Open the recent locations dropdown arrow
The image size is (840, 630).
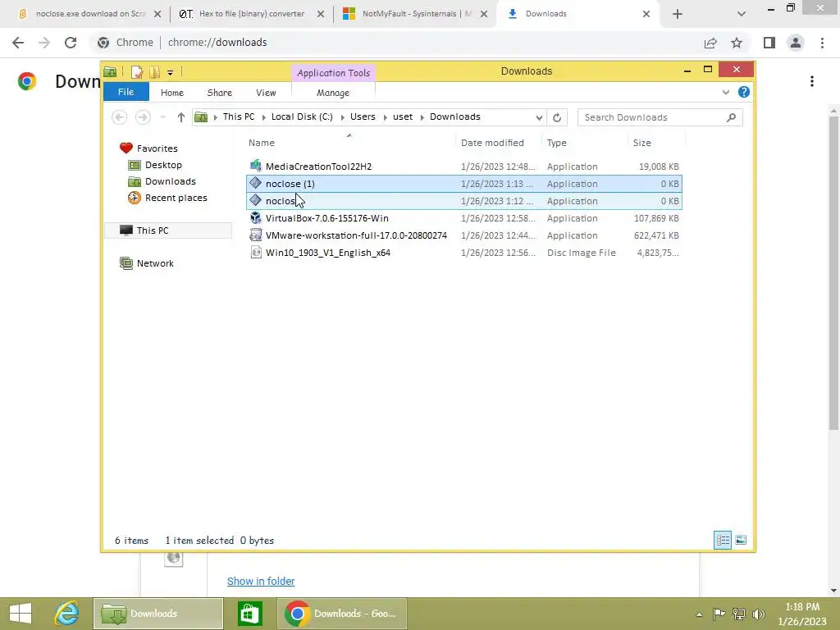tap(163, 117)
